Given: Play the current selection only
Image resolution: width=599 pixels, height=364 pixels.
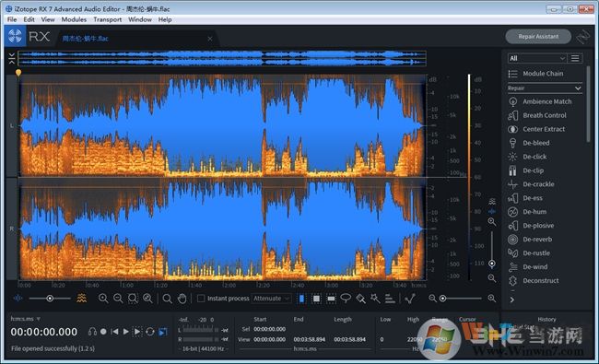Looking at the screenshot, I should pos(137,332).
